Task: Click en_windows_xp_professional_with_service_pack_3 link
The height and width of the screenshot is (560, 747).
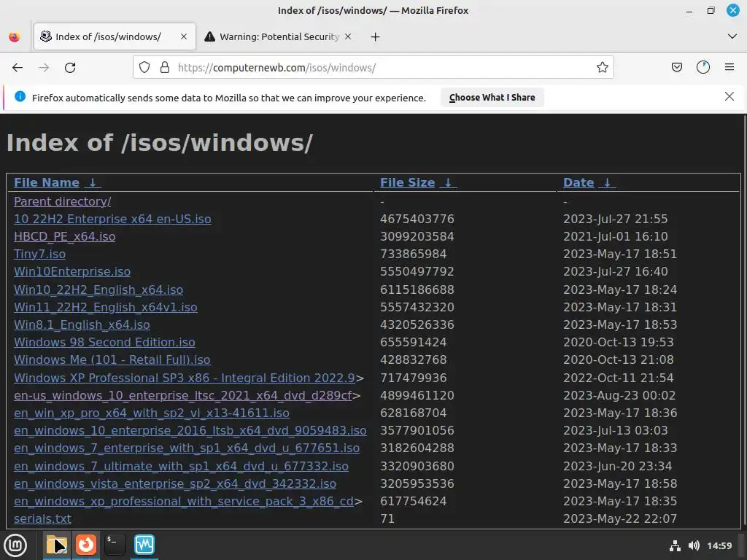Action: click(184, 502)
